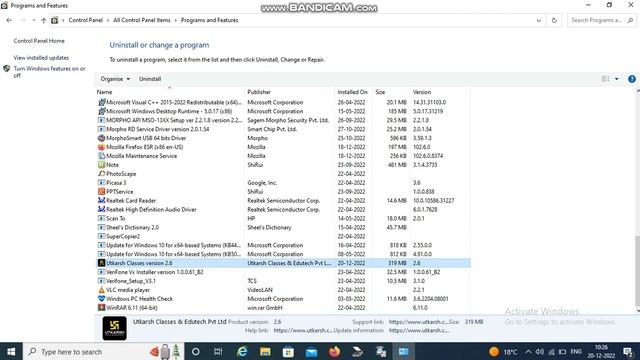Select the Picasa 3 row
The image size is (640, 360).
tap(283, 182)
